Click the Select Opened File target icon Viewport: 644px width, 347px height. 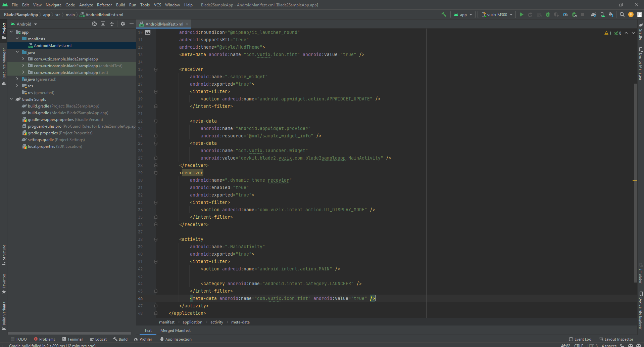point(94,24)
